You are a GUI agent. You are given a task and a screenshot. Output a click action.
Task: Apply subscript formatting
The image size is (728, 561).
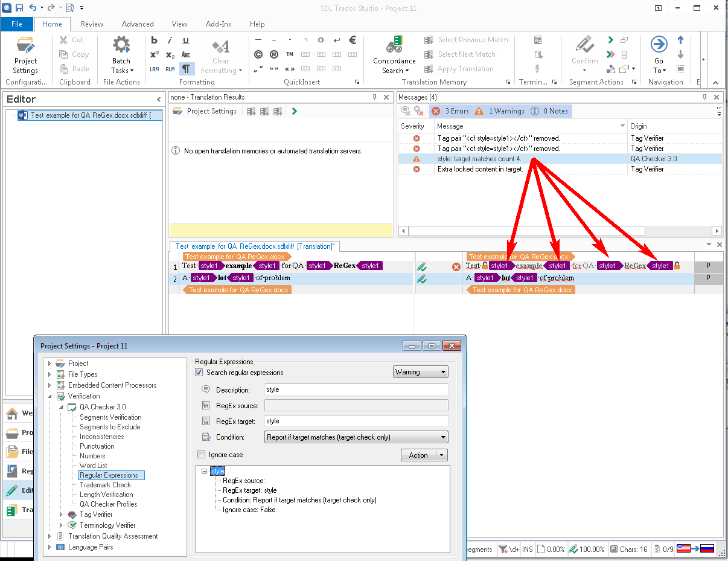coord(170,54)
